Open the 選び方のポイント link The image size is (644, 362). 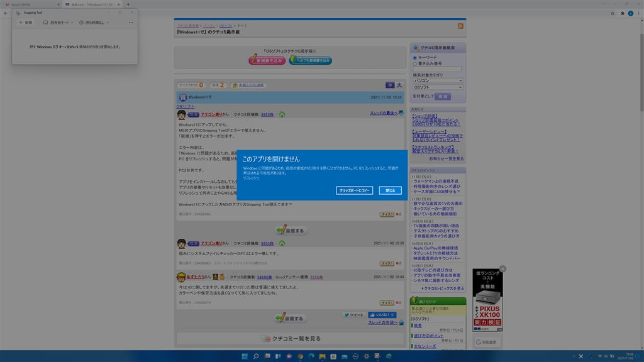[428, 336]
